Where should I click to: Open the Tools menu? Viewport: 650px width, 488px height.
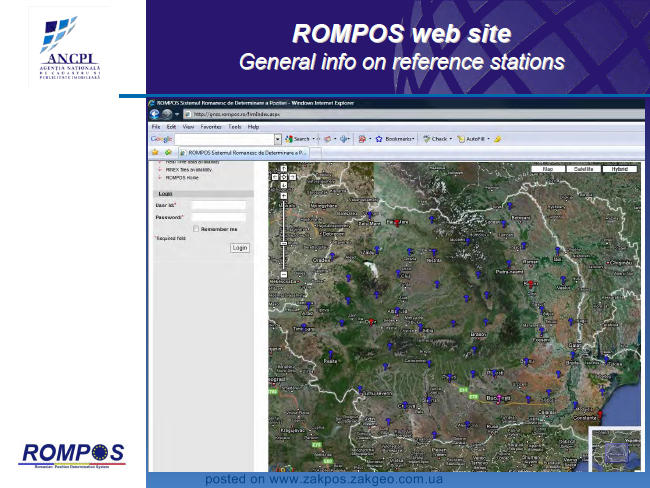tap(235, 127)
